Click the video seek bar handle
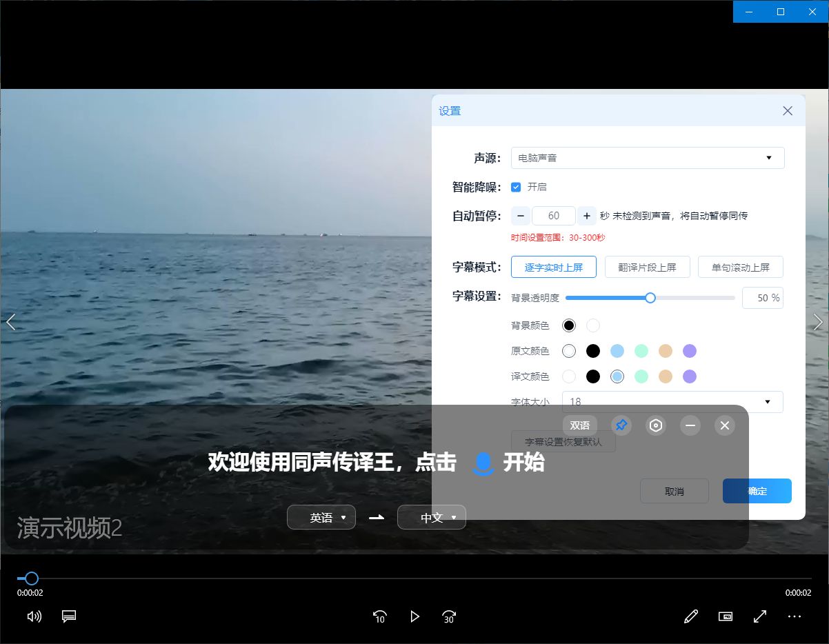This screenshot has height=644, width=829. (x=31, y=578)
